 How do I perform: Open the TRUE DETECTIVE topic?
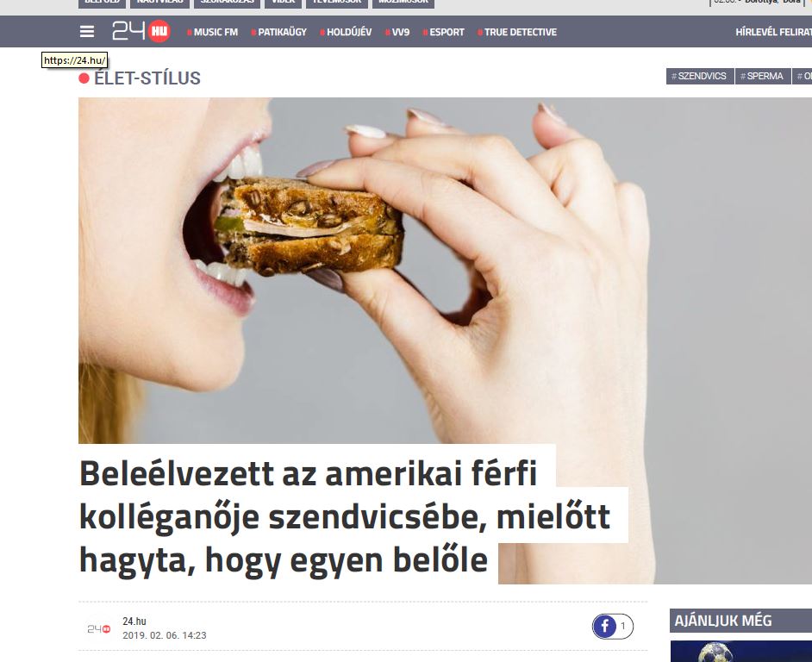tap(517, 32)
